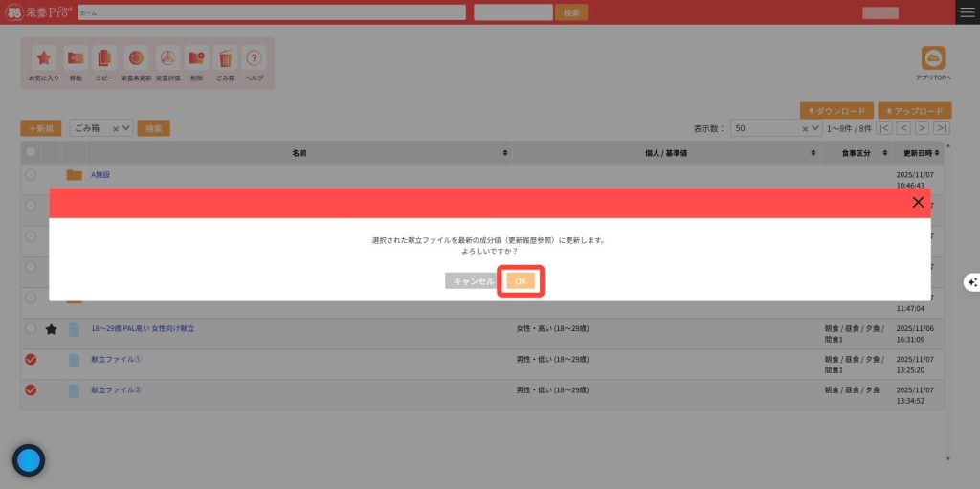
Task: Click the お気に入り star icon in toolbar
Action: tap(44, 58)
